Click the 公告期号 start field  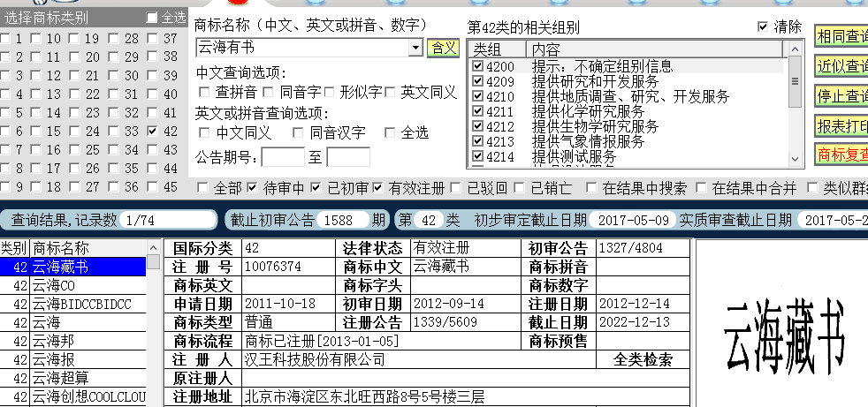pos(282,157)
